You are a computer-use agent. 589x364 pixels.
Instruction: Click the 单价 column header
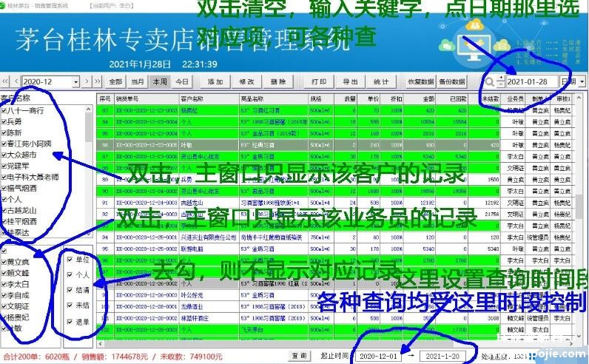click(x=369, y=99)
